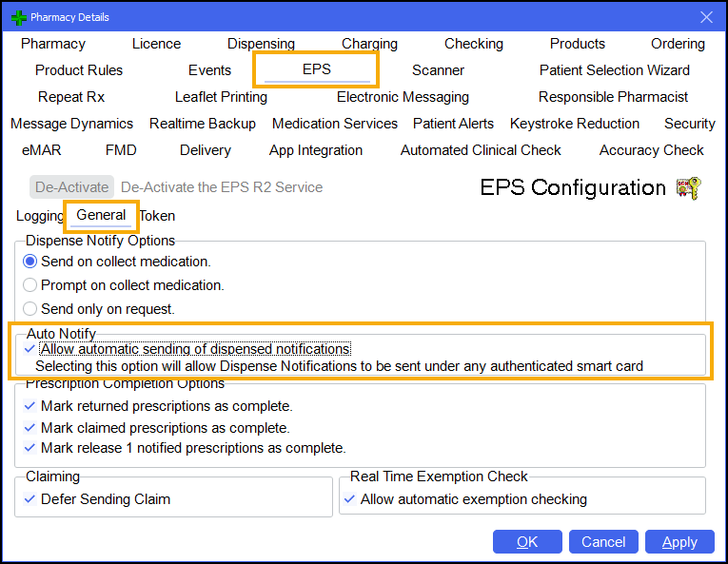Disable the Defer Sending Claim checkbox
Viewport: 728px width, 564px height.
(x=30, y=499)
